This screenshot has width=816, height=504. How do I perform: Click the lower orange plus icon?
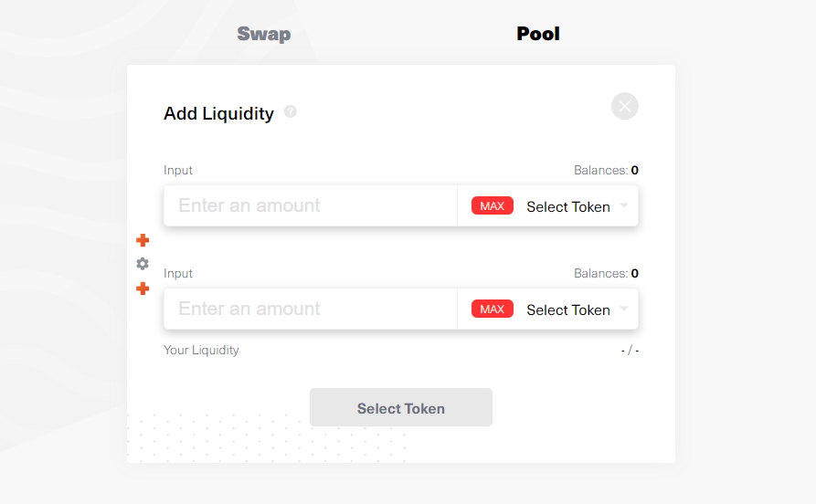[143, 289]
